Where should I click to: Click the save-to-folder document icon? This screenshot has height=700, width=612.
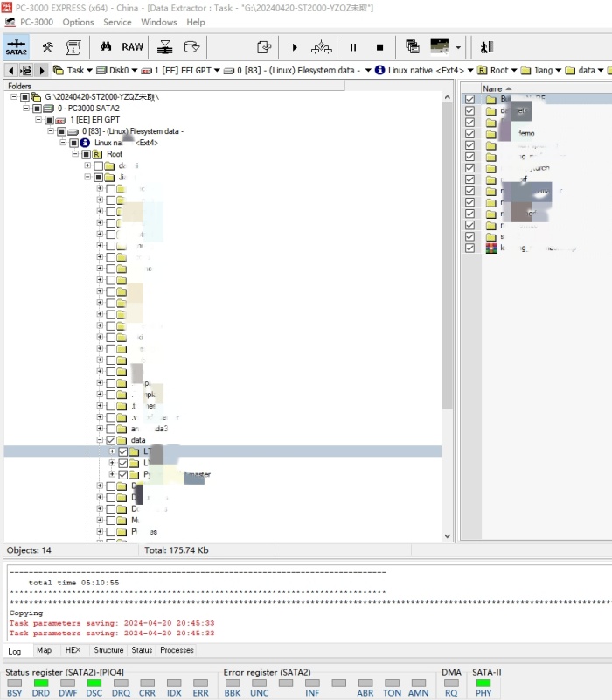(264, 47)
